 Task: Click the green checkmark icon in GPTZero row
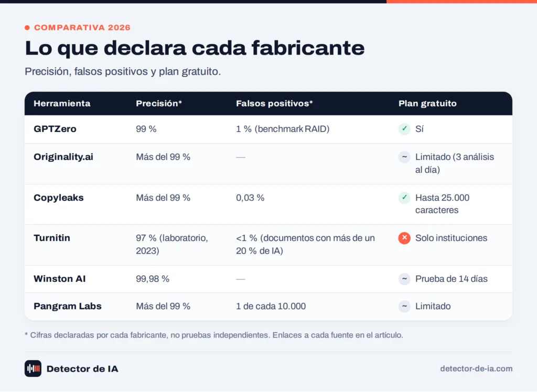coord(404,129)
